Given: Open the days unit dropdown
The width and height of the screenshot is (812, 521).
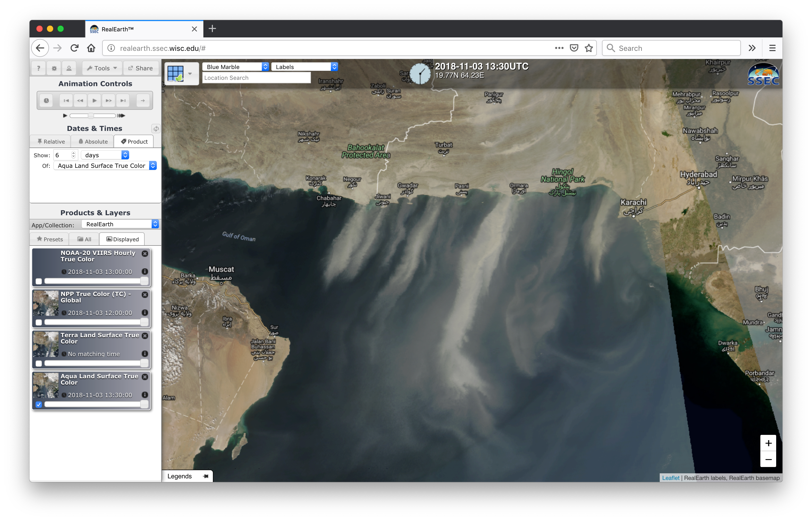Looking at the screenshot, I should point(105,155).
